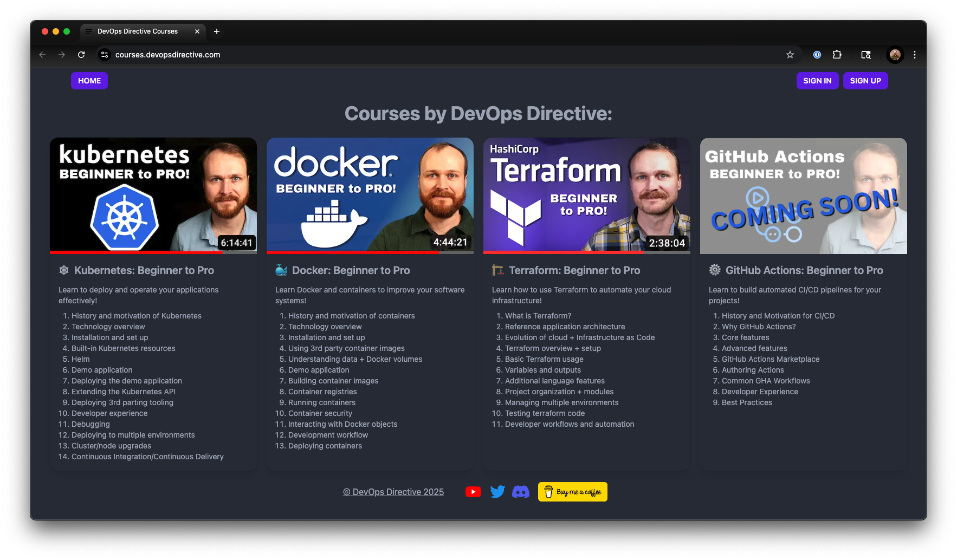Bookmark this page with the star icon
This screenshot has width=957, height=560.
pyautogui.click(x=790, y=55)
